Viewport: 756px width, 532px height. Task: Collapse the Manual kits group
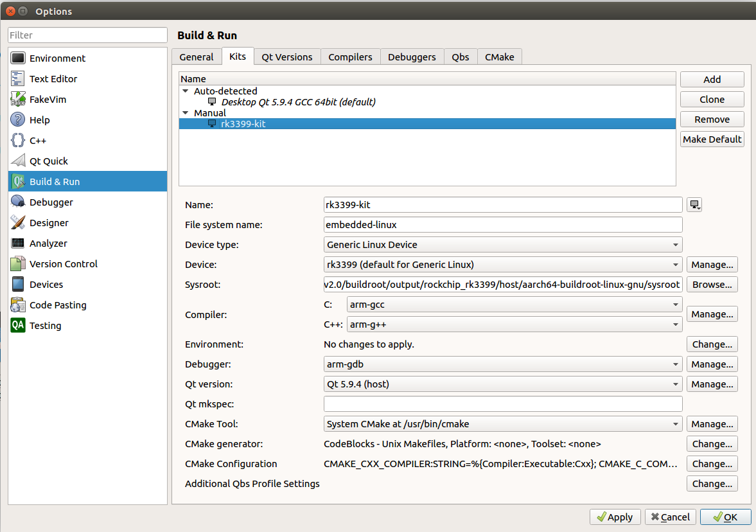pos(186,113)
